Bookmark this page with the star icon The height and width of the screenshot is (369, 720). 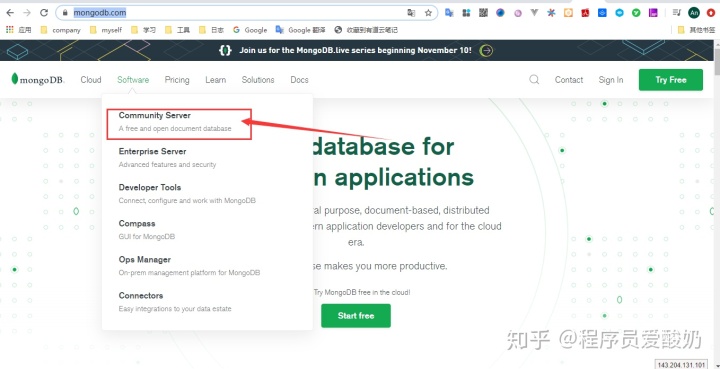428,13
